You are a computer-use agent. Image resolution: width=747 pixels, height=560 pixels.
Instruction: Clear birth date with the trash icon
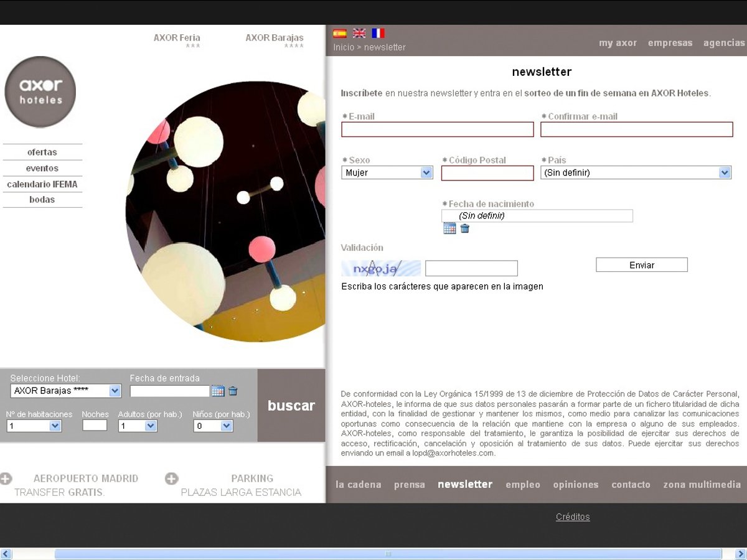[x=465, y=228]
